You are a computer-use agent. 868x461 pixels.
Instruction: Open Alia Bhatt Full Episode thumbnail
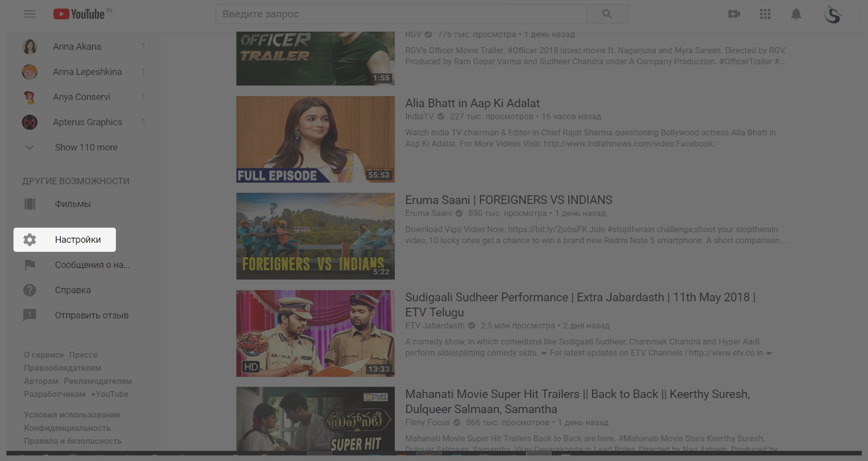tap(316, 140)
